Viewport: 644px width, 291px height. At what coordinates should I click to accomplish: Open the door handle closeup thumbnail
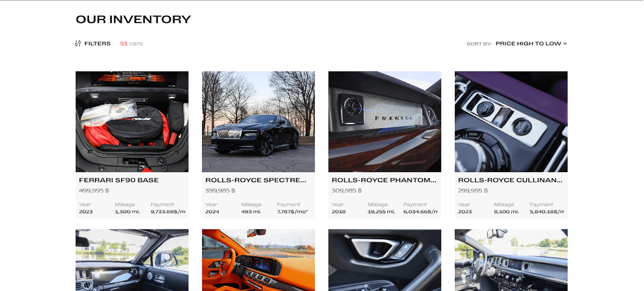point(385,260)
